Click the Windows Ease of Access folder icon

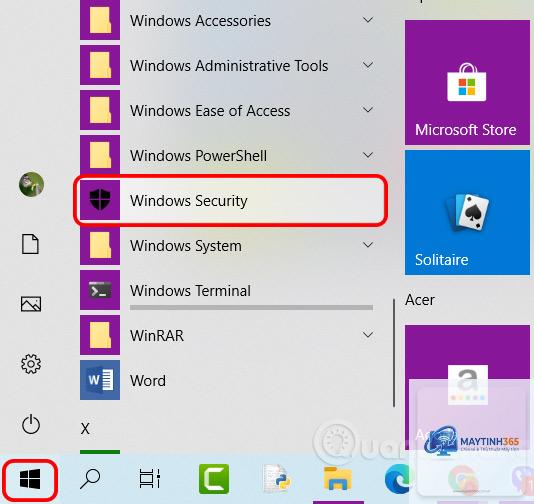click(x=100, y=110)
